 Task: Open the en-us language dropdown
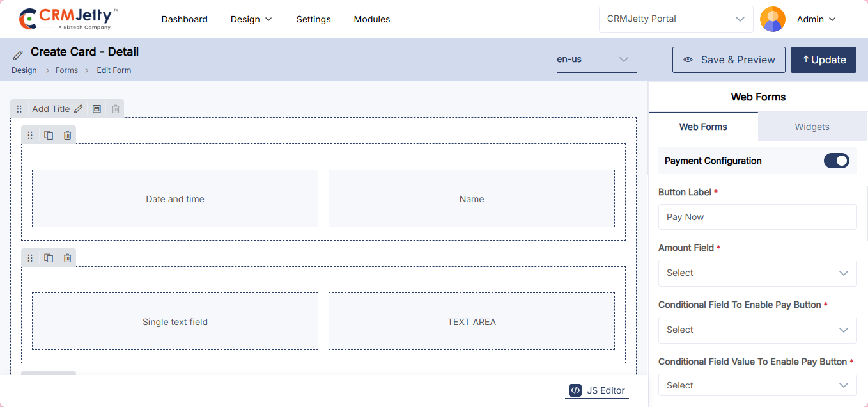click(x=596, y=60)
